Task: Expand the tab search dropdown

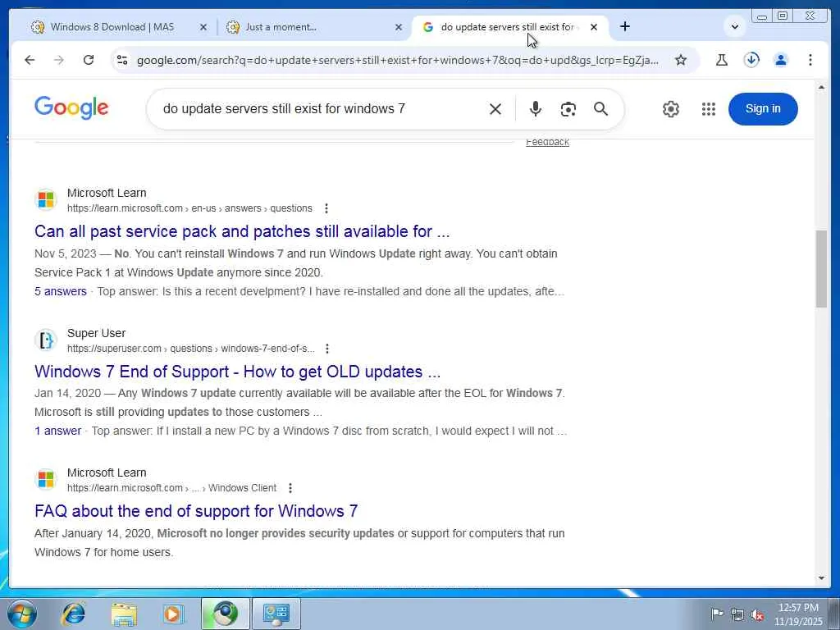Action: point(735,27)
